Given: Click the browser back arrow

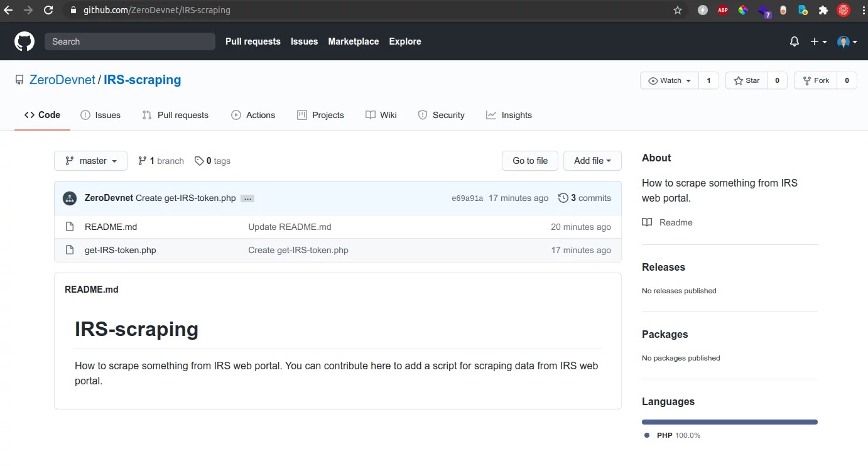Looking at the screenshot, I should 8,10.
